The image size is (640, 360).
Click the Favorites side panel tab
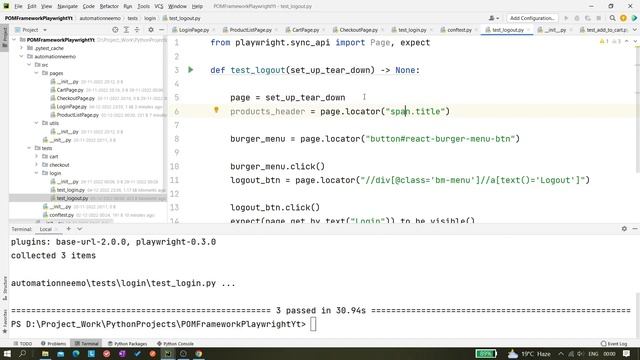(4, 320)
